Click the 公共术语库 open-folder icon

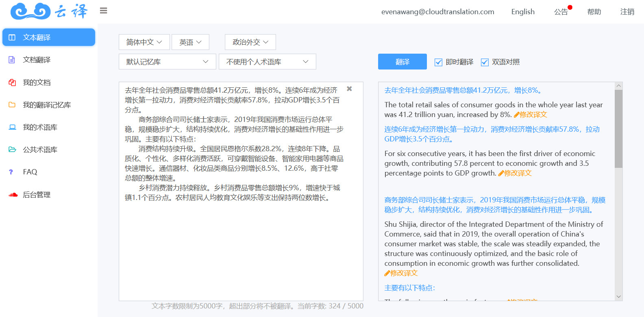coord(12,150)
